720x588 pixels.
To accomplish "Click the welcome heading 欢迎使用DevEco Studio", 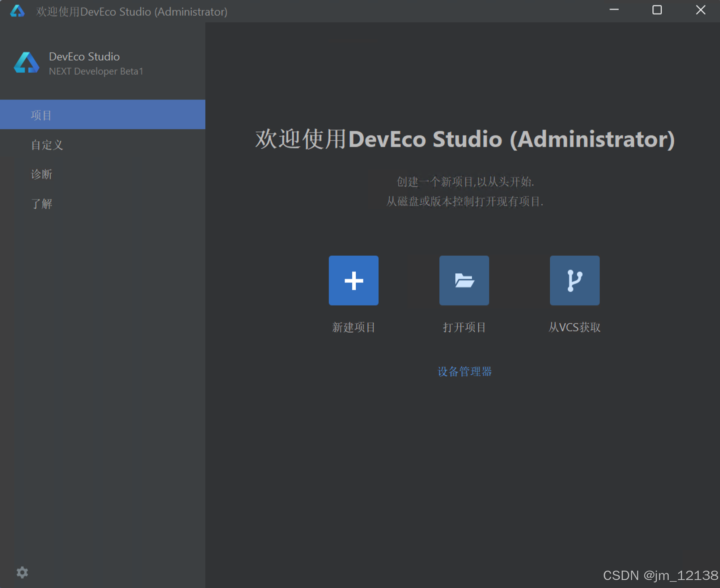I will pyautogui.click(x=465, y=139).
